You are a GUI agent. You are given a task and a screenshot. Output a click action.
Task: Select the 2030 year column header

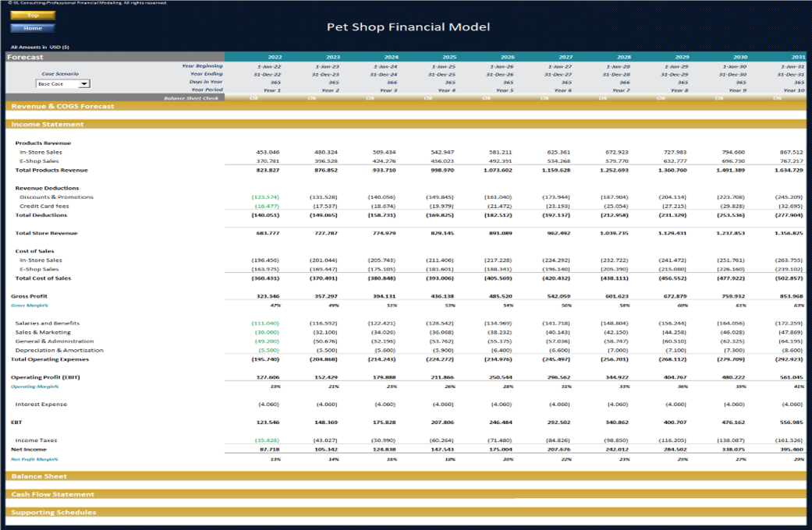tap(740, 57)
